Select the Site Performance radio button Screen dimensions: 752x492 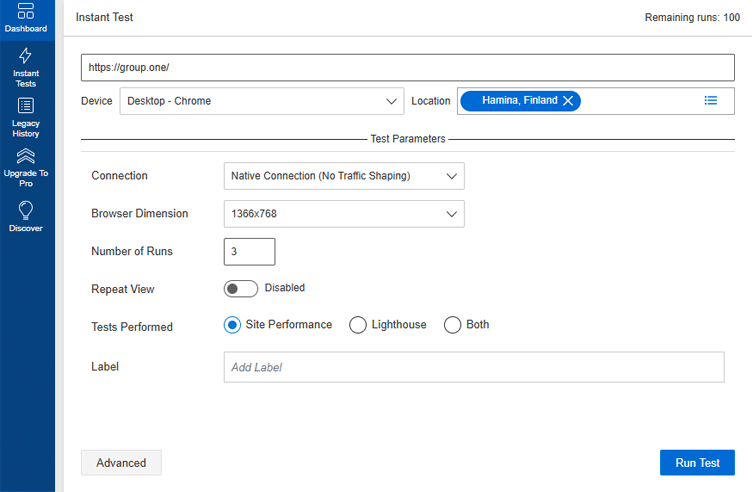pyautogui.click(x=233, y=325)
